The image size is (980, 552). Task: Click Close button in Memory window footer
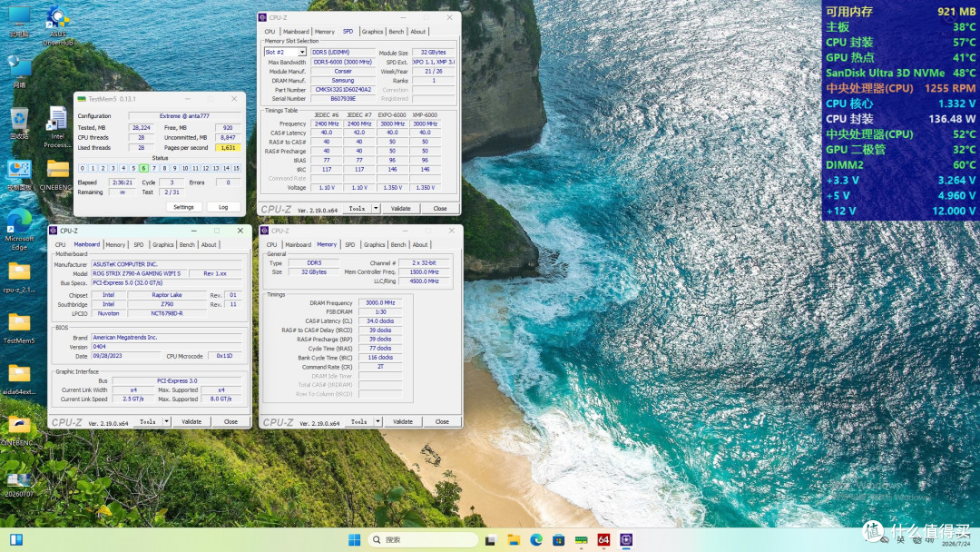click(442, 422)
